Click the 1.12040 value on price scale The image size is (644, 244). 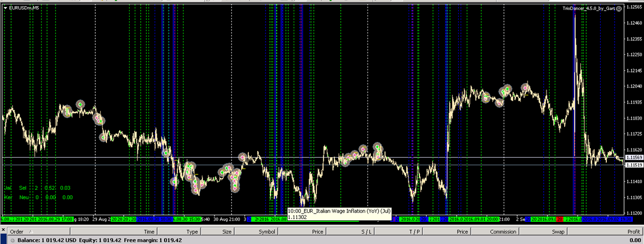tap(635, 86)
